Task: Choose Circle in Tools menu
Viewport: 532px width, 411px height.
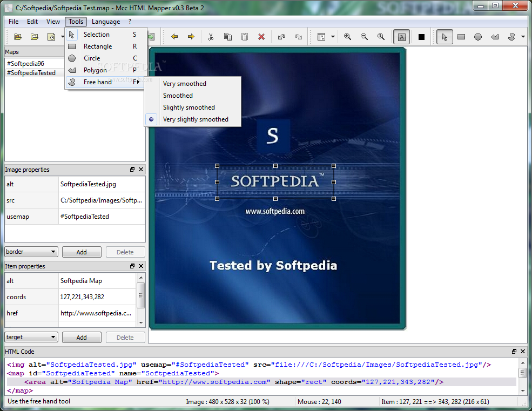Action: [106, 58]
